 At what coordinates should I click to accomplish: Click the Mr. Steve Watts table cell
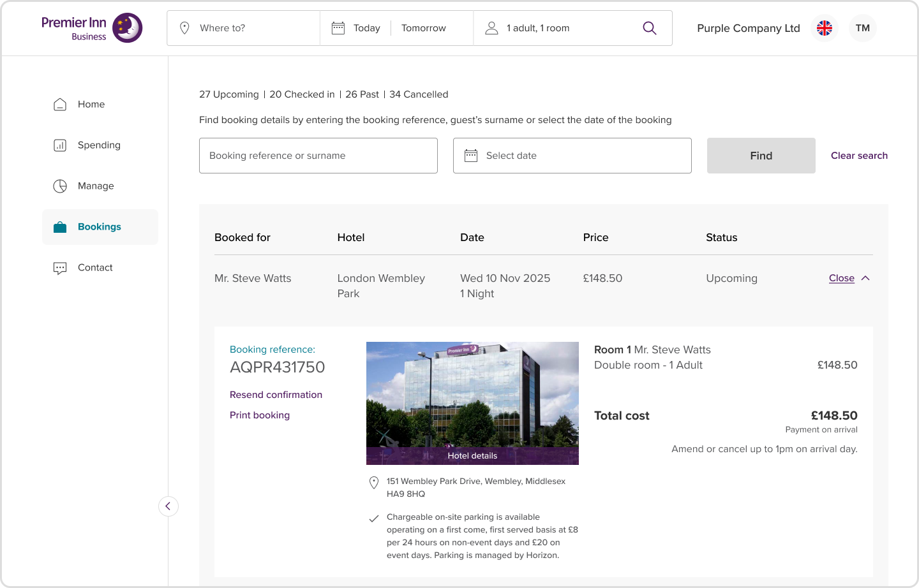point(253,278)
